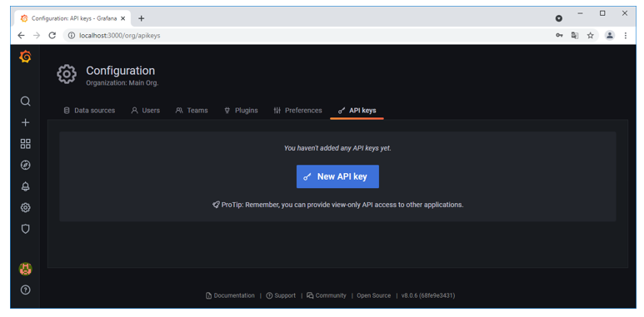The width and height of the screenshot is (644, 317).
Task: Open the Explore compass icon
Action: click(26, 166)
